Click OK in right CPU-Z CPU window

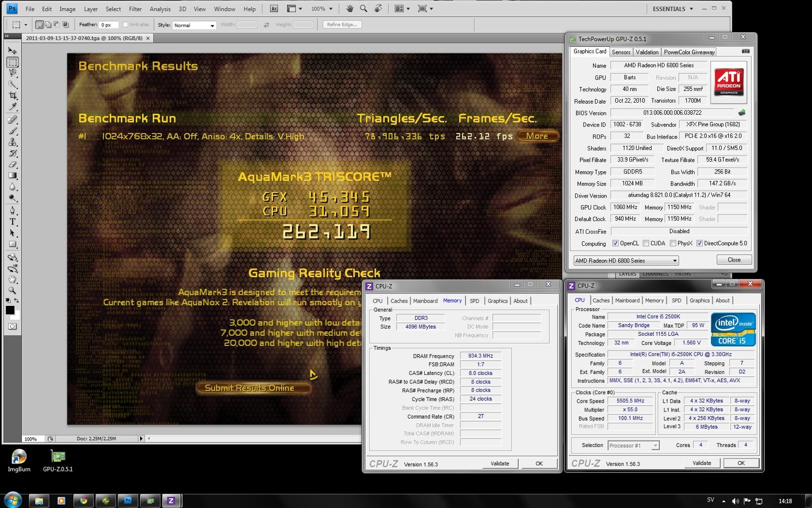click(741, 463)
